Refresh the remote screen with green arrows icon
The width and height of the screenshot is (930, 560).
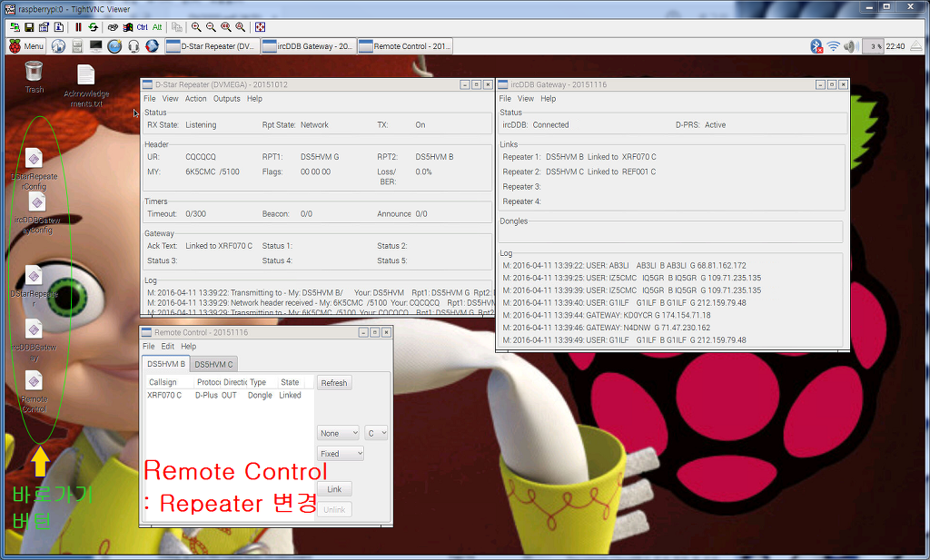[x=94, y=27]
